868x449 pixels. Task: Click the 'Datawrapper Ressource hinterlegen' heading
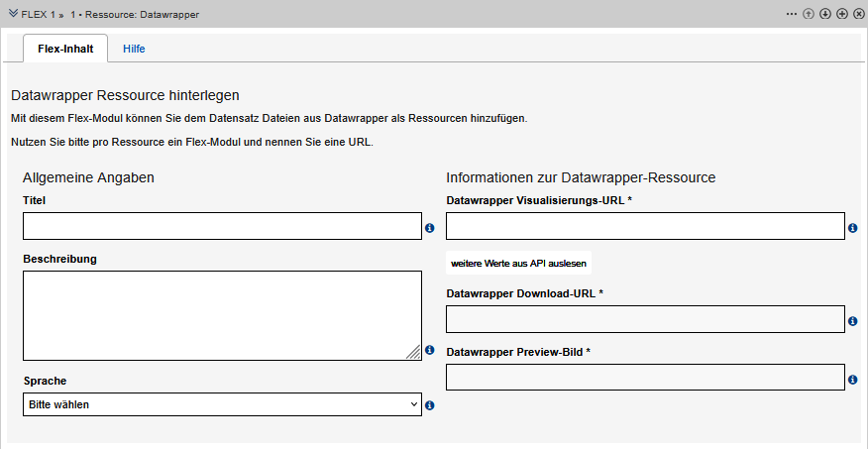[125, 96]
